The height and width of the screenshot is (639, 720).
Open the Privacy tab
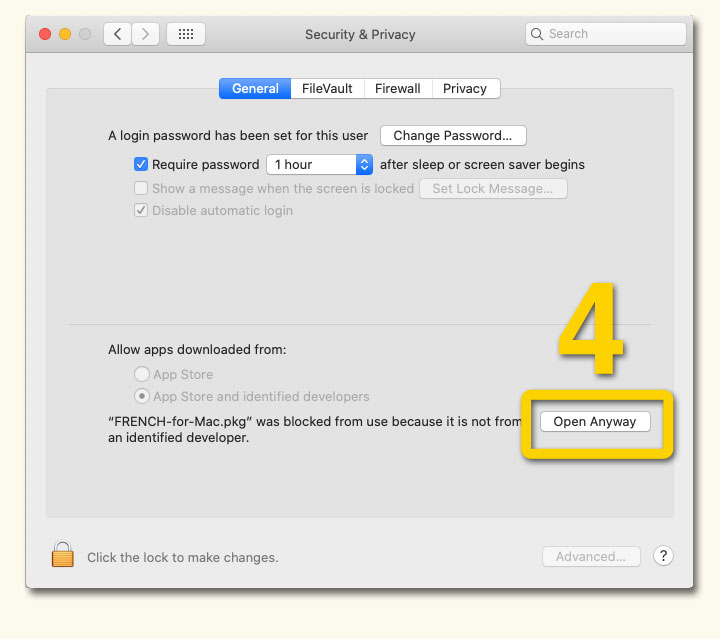[x=464, y=88]
